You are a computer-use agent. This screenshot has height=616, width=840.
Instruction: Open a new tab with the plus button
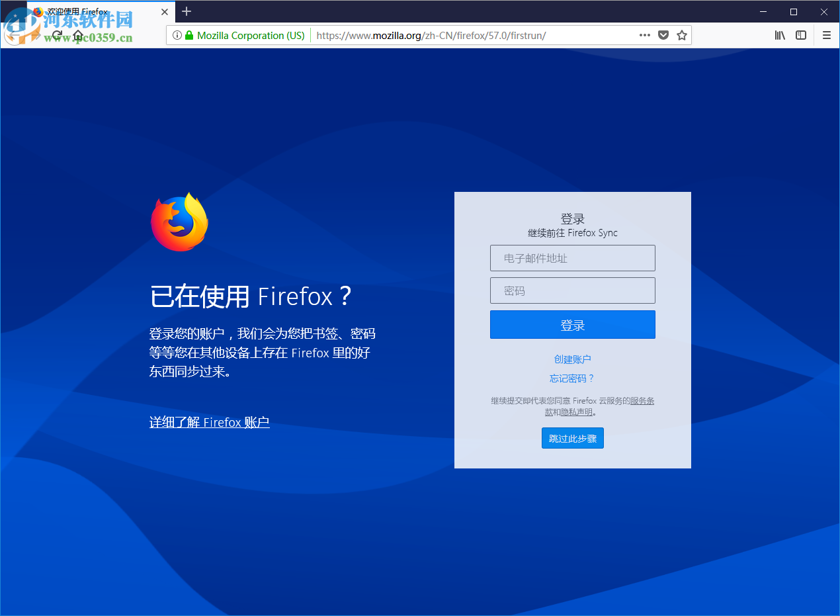(186, 11)
